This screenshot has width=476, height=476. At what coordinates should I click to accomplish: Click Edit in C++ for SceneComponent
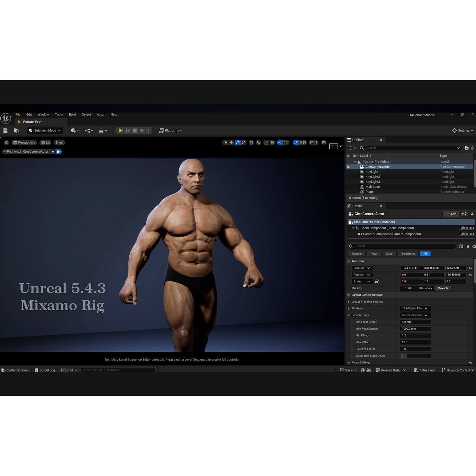coord(467,228)
